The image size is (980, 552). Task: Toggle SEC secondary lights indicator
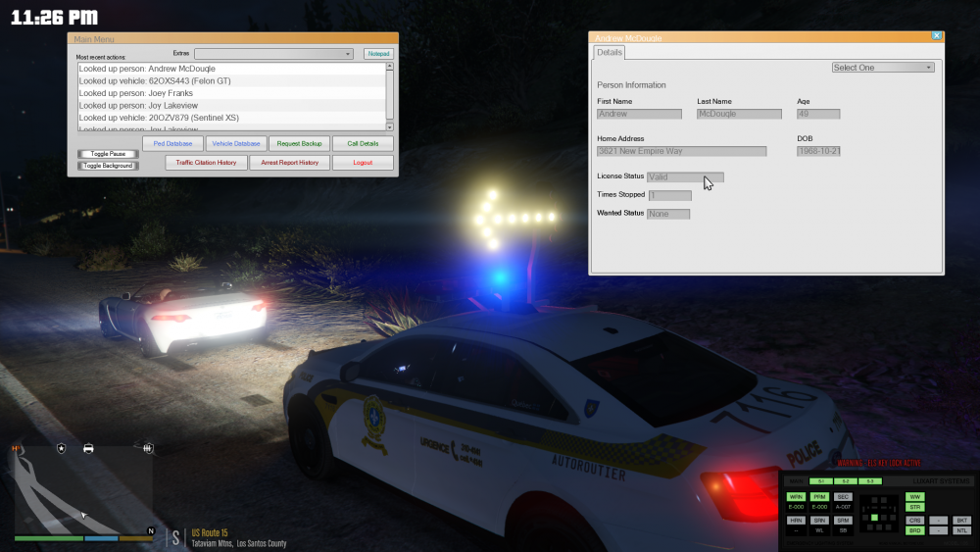(x=843, y=496)
